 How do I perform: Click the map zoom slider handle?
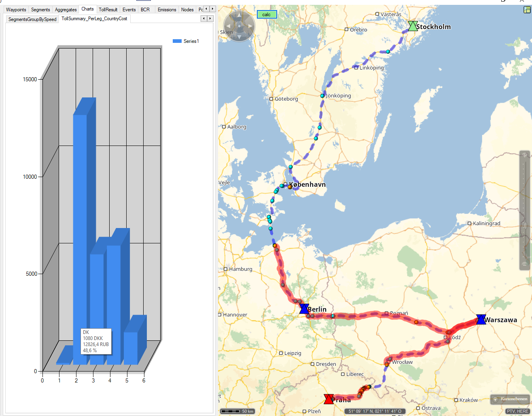coord(525,225)
